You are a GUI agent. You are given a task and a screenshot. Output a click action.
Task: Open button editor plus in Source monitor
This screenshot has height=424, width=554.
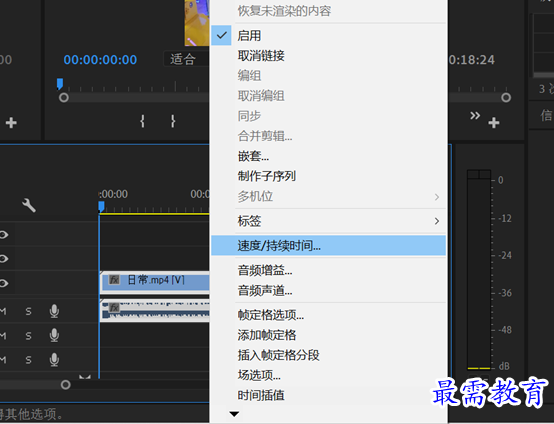pos(11,123)
